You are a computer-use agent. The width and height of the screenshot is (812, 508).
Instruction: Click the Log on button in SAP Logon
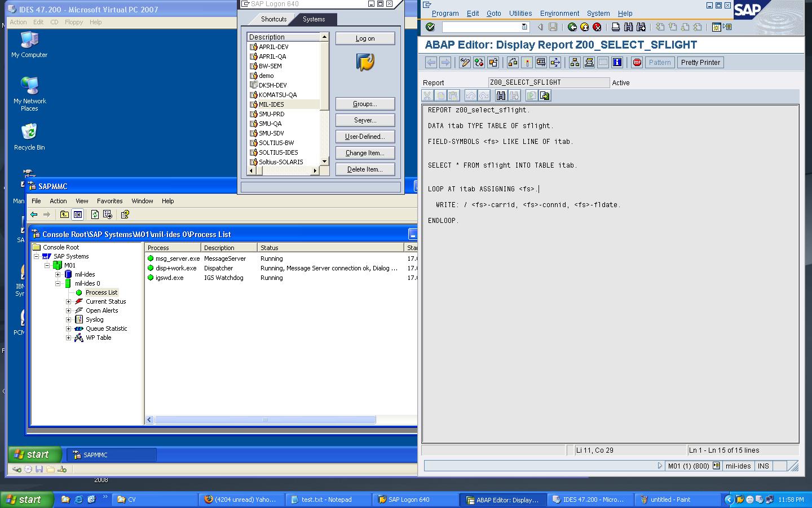coord(365,38)
